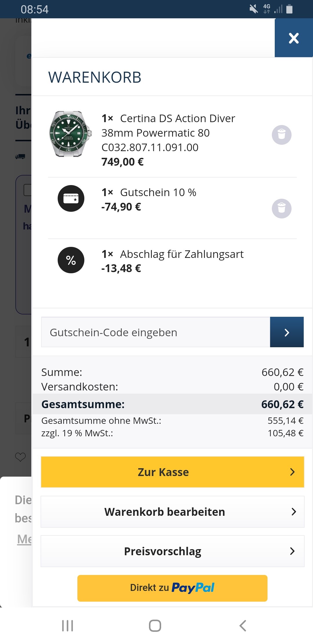Screen dimensions: 313x644
Task: Remove the Certina watch using trash icon
Action: [281, 135]
